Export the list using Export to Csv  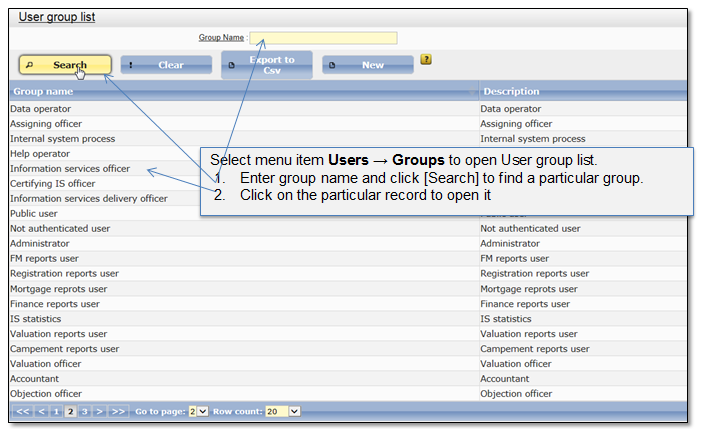266,65
